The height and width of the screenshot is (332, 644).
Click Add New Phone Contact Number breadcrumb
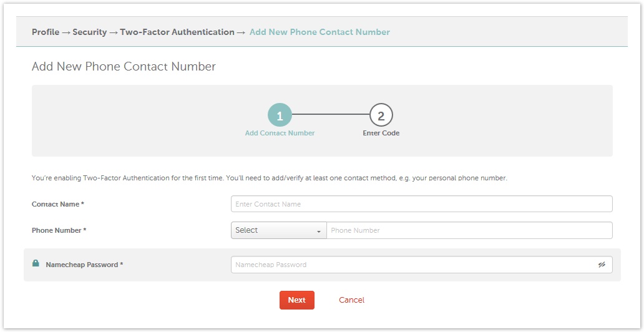pos(320,32)
